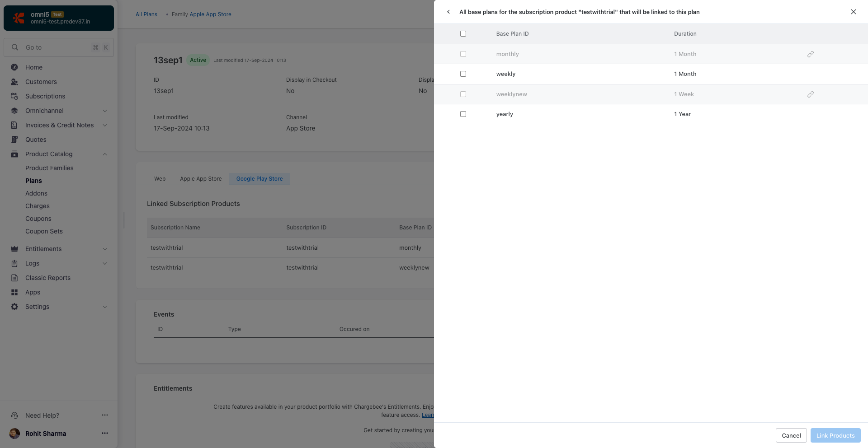Select the Google Play Store tab

point(259,179)
